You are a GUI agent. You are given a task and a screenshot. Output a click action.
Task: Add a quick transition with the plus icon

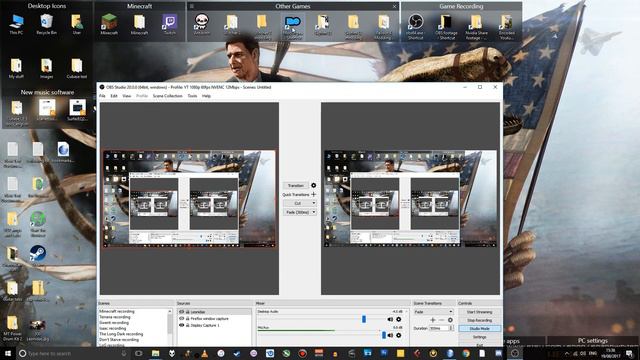pyautogui.click(x=313, y=194)
